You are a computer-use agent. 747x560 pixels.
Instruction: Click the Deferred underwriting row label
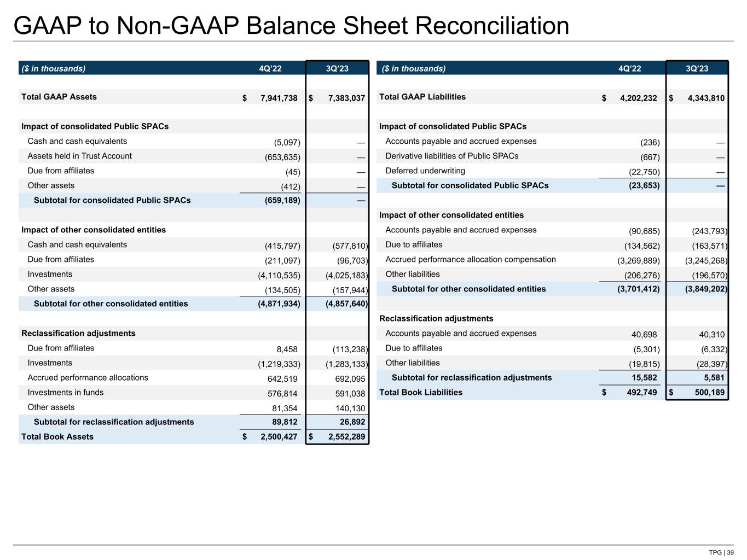tap(425, 171)
